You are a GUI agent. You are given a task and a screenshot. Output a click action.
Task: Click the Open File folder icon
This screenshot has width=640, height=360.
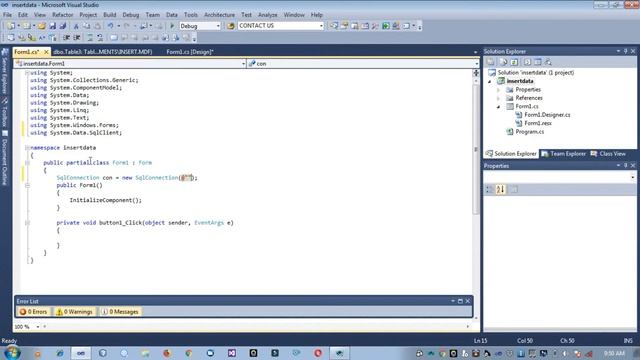pyautogui.click(x=42, y=26)
